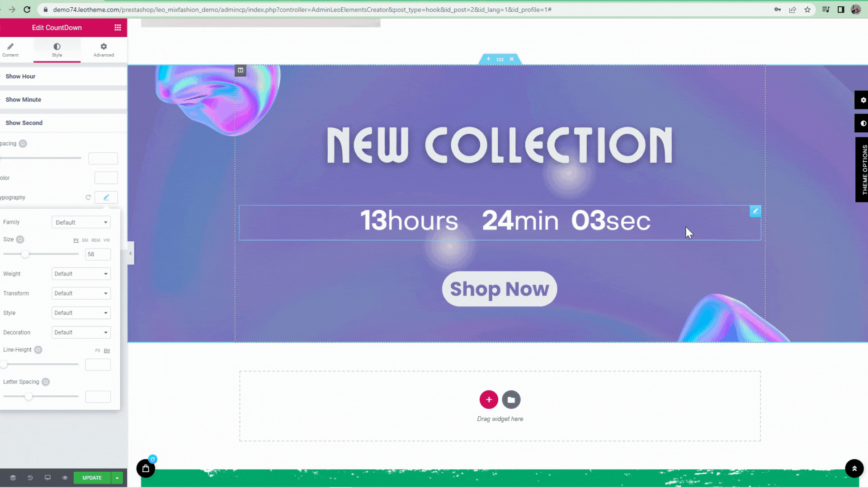The height and width of the screenshot is (488, 868).
Task: Switch to the Content tab
Action: tap(10, 50)
